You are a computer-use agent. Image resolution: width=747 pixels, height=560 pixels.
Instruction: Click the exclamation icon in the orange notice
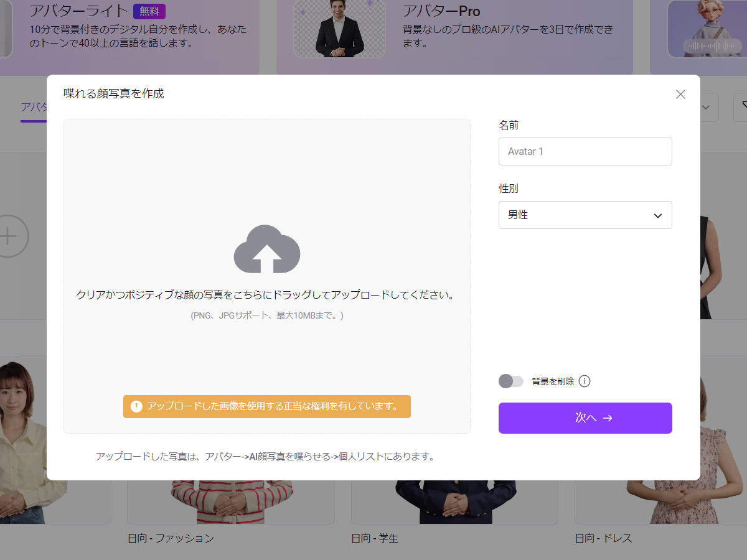tap(136, 406)
